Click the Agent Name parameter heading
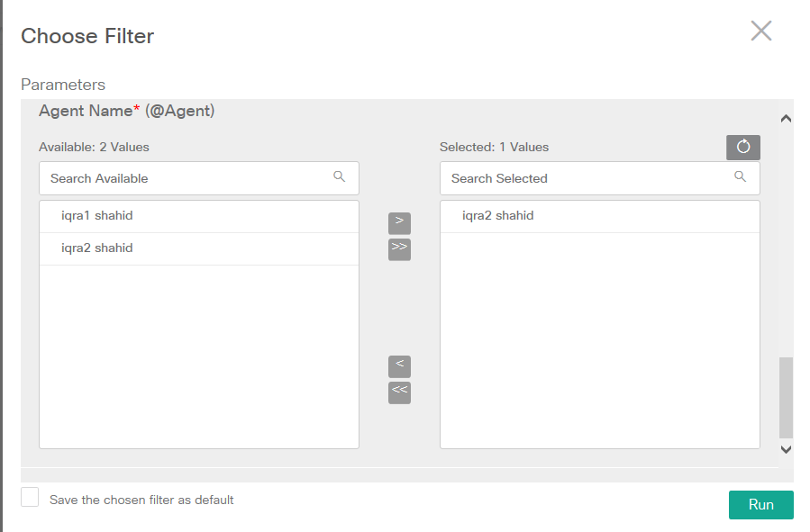The image size is (810, 532). click(126, 112)
